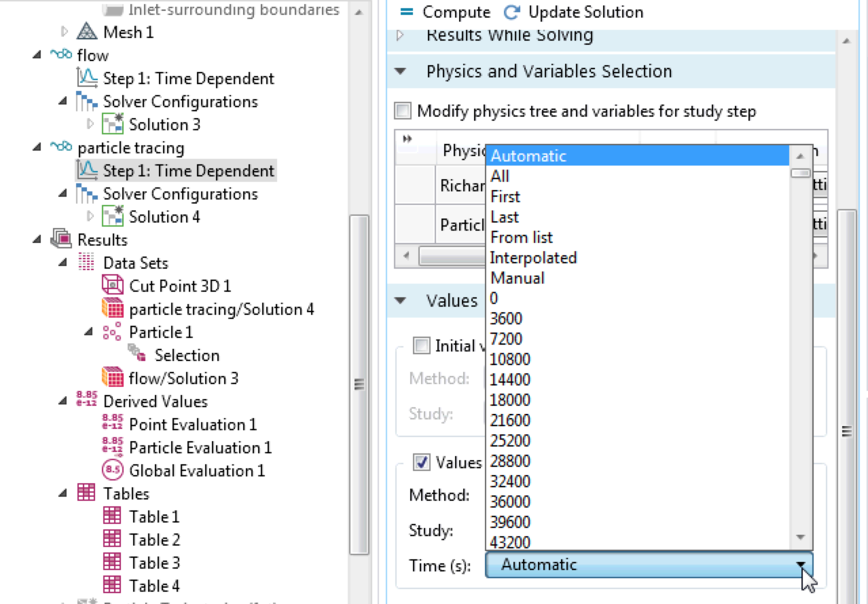The width and height of the screenshot is (868, 604).
Task: Select the Cut Point 3D 1 dataset icon
Action: (x=112, y=286)
